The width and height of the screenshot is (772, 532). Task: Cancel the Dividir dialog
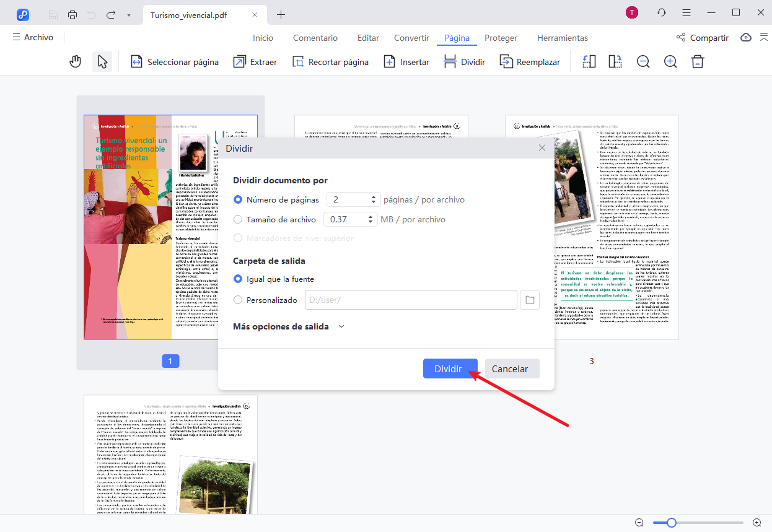pos(511,368)
